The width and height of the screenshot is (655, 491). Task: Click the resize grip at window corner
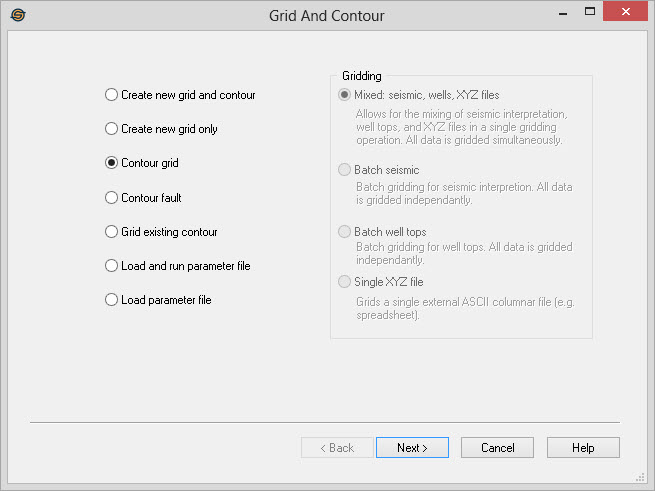point(641,477)
